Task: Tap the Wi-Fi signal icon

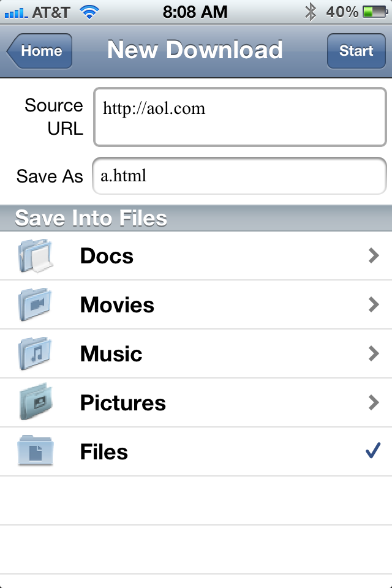Action: 91,12
